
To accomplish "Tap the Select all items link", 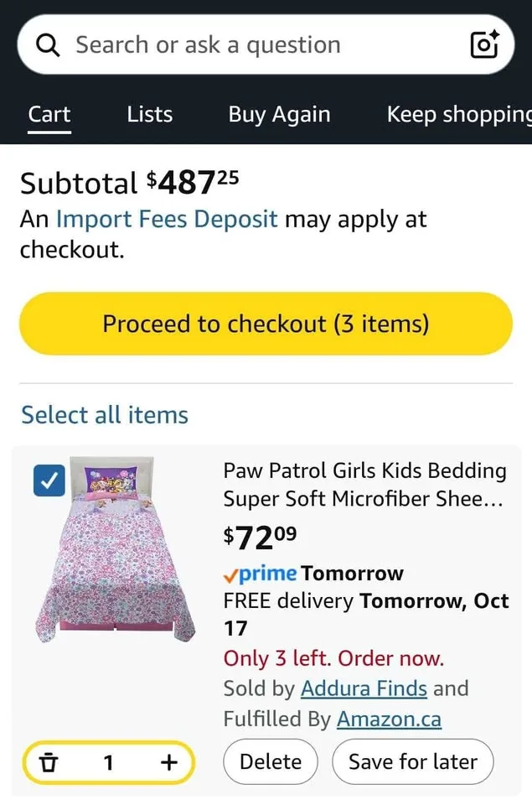I will 104,414.
